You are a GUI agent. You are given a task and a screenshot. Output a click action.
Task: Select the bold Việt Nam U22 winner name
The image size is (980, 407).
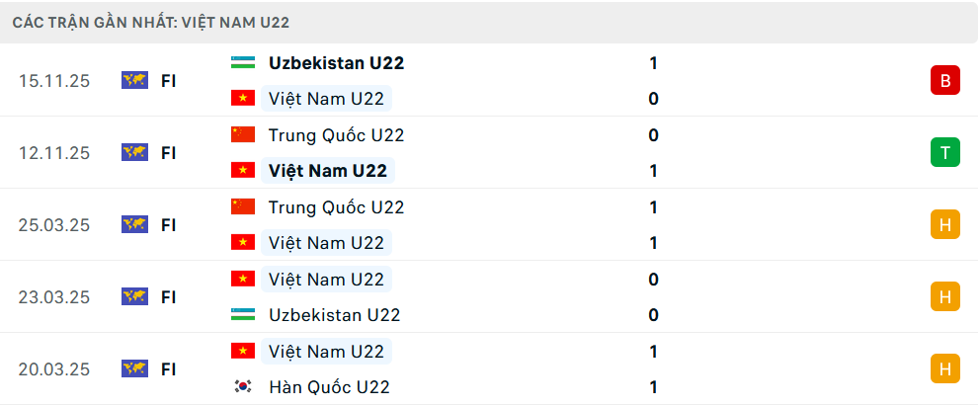[327, 171]
